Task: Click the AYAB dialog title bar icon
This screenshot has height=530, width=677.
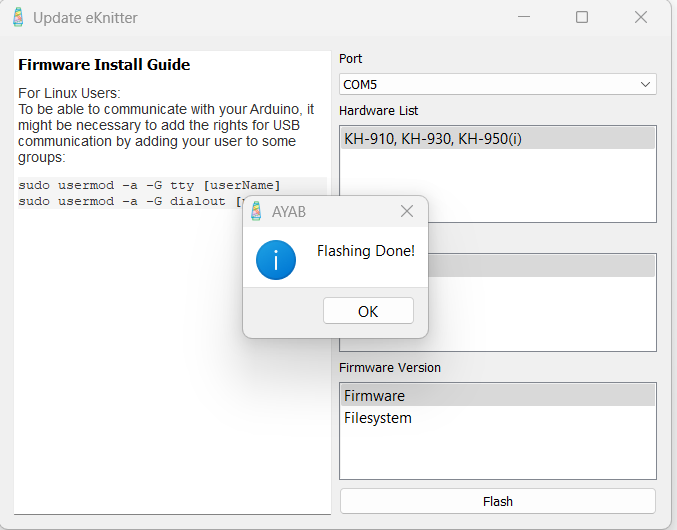Action: 257,211
